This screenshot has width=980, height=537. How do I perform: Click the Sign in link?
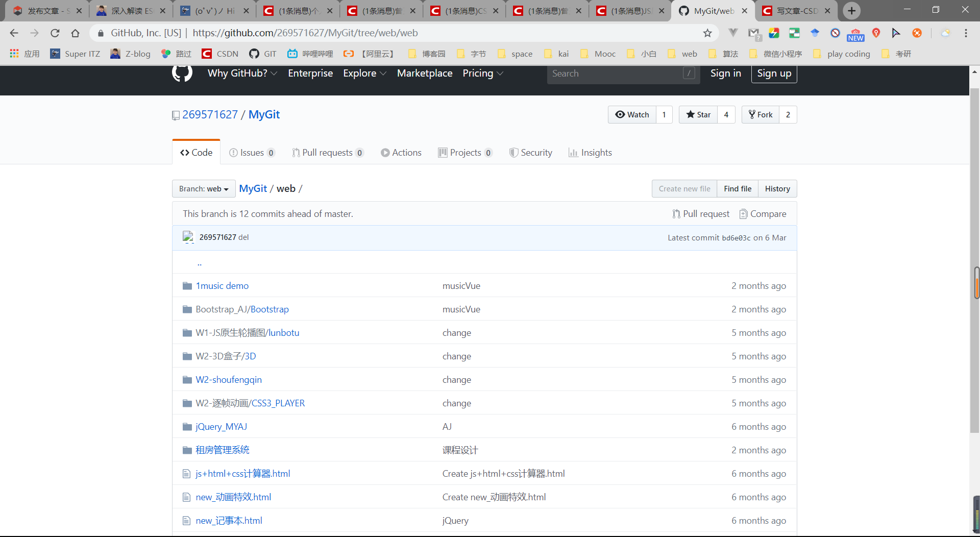(725, 74)
